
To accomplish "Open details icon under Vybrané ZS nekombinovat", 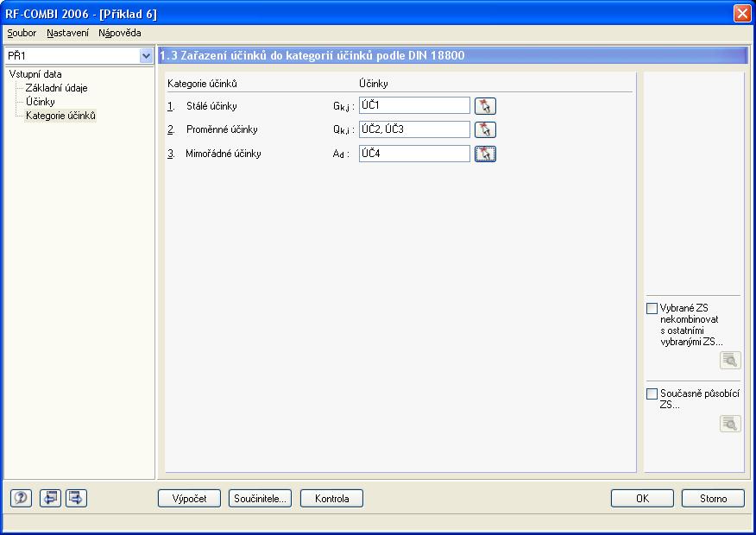I will 730,361.
